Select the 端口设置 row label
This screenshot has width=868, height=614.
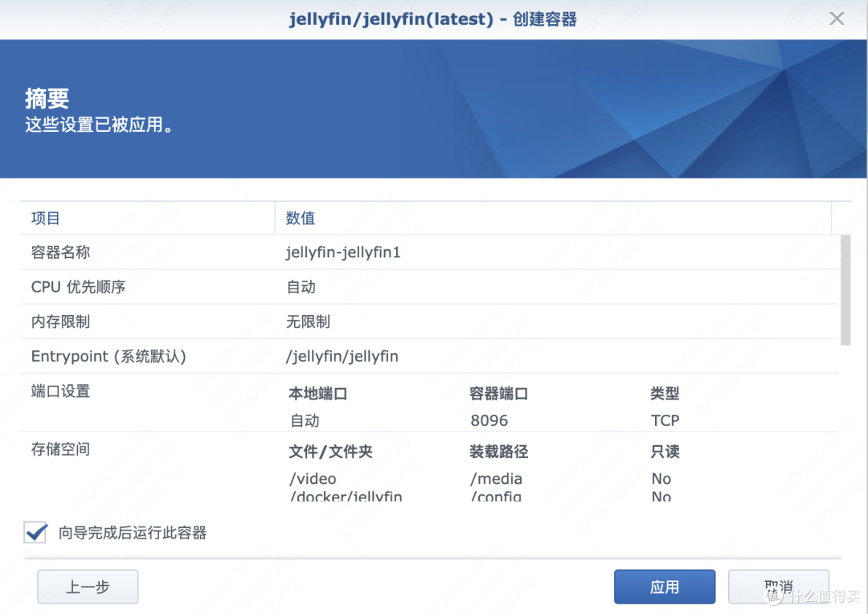point(60,391)
